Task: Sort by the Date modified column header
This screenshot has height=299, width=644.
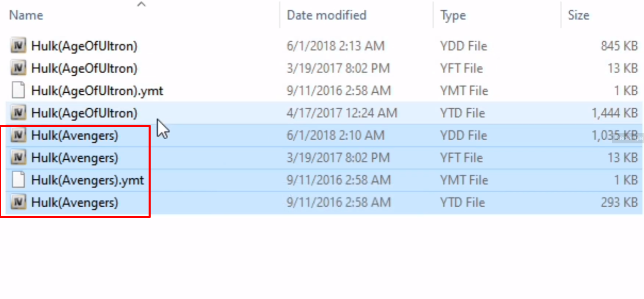Action: [327, 15]
